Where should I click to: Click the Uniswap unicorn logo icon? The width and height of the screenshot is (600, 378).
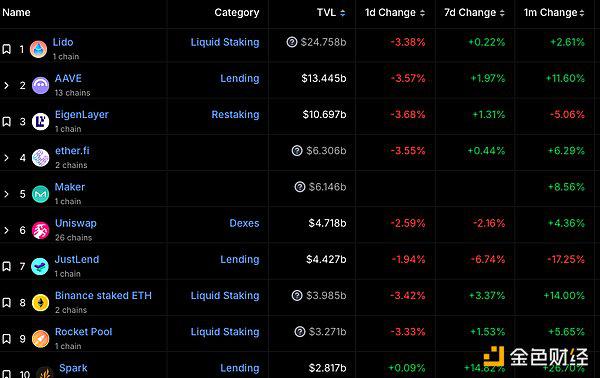pyautogui.click(x=40, y=230)
